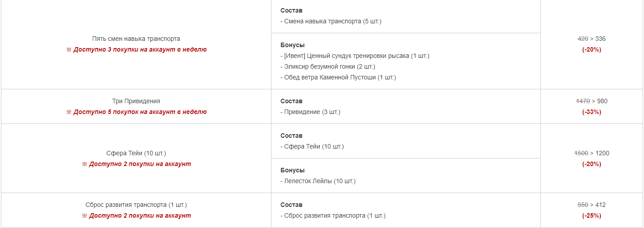Click the price '550 > 412'

(591, 205)
